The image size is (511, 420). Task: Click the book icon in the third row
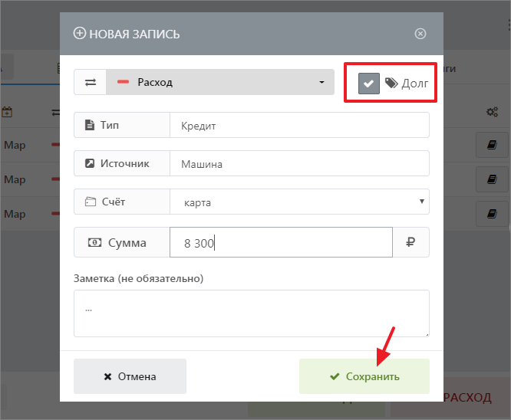point(492,214)
